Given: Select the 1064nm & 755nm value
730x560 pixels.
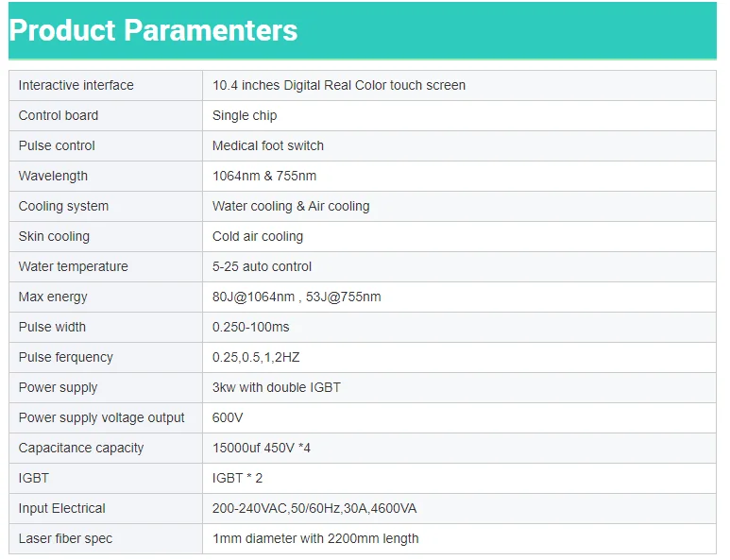Looking at the screenshot, I should coord(264,176).
